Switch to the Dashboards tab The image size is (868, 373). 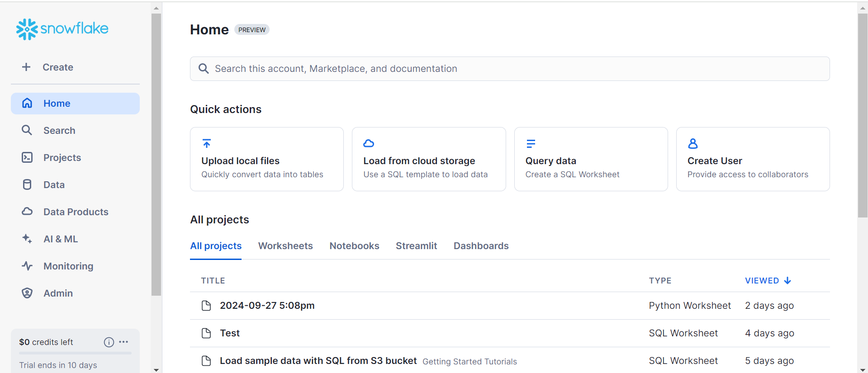[x=481, y=246]
